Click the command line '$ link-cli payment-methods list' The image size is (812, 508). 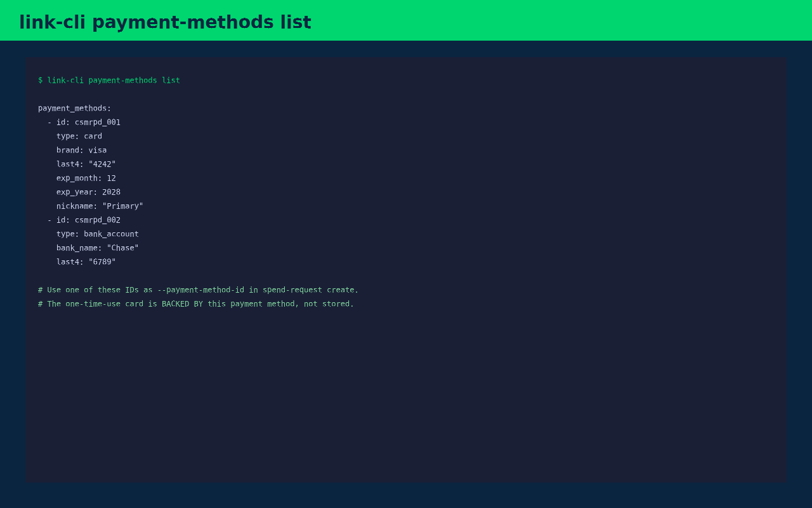click(x=109, y=80)
